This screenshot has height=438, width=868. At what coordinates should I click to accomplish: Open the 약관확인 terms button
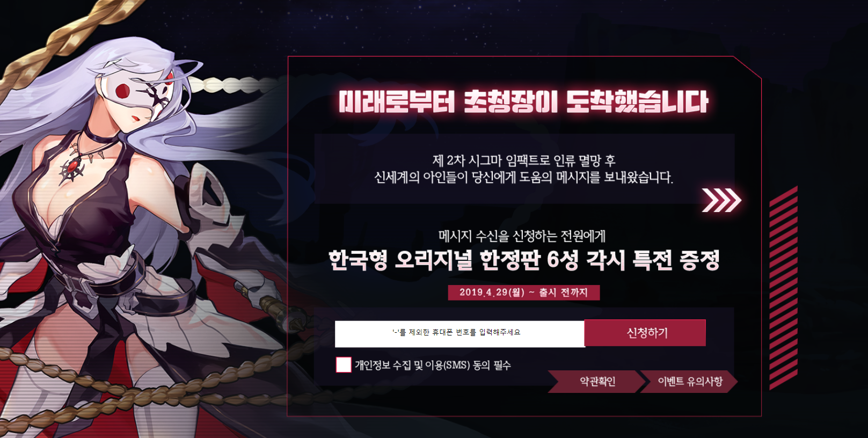coord(596,382)
